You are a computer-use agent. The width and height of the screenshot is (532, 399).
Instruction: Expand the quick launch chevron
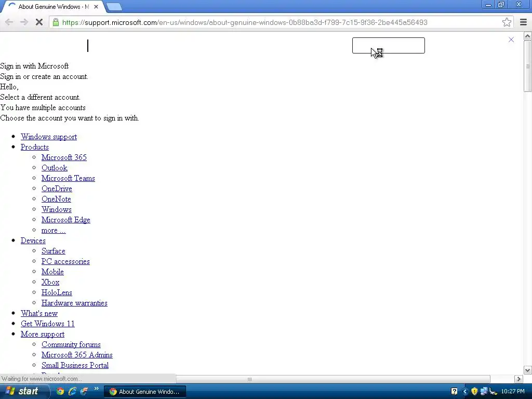point(96,389)
